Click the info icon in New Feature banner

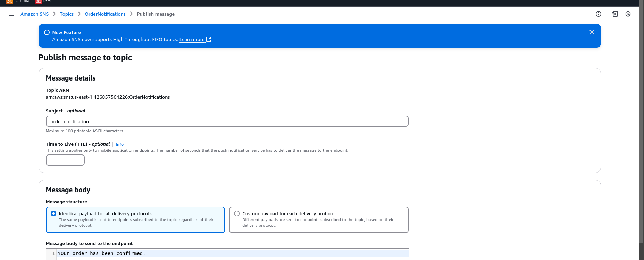point(47,32)
